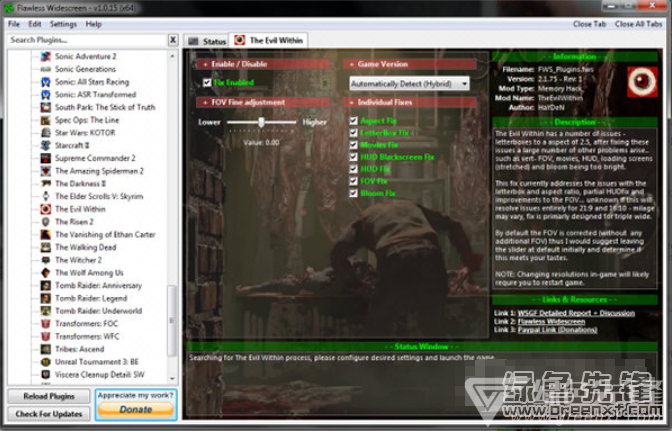This screenshot has height=431, width=672.
Task: Choose the Tribes: Ascend icon
Action: [x=46, y=349]
